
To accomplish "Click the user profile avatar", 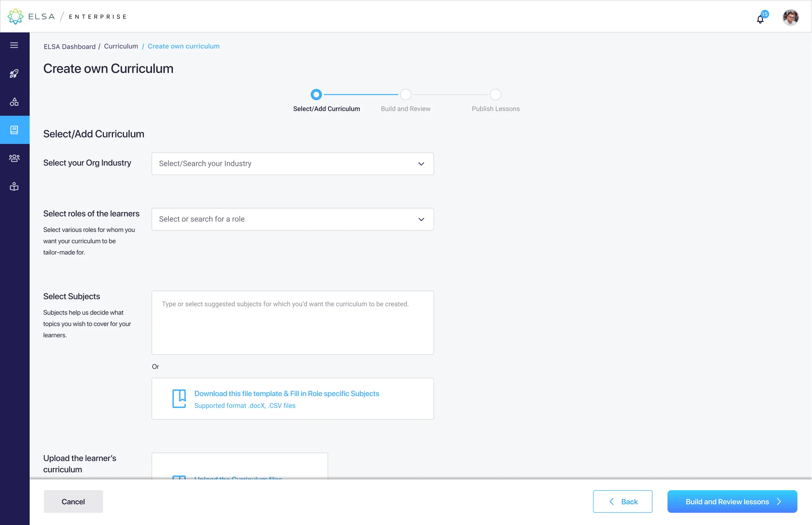I will [790, 17].
